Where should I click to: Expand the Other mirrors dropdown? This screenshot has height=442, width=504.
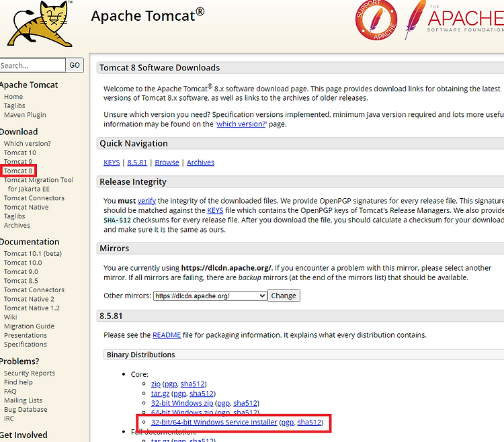click(210, 296)
